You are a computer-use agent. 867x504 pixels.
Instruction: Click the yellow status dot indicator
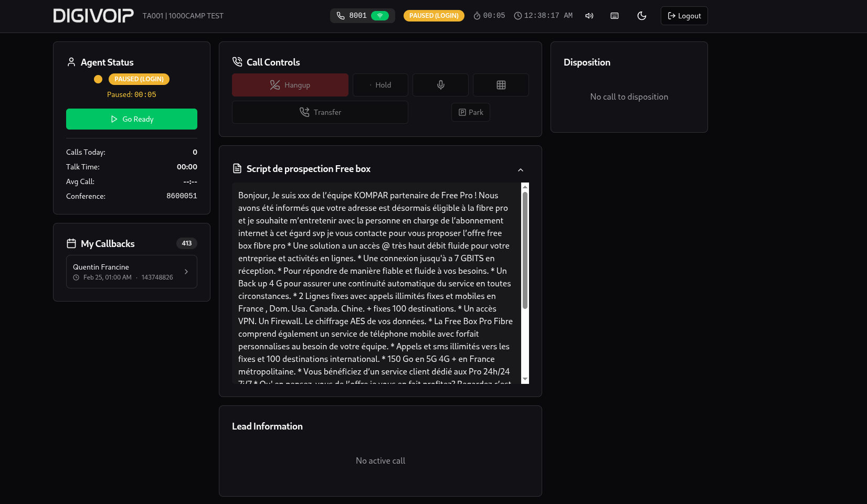coord(98,79)
